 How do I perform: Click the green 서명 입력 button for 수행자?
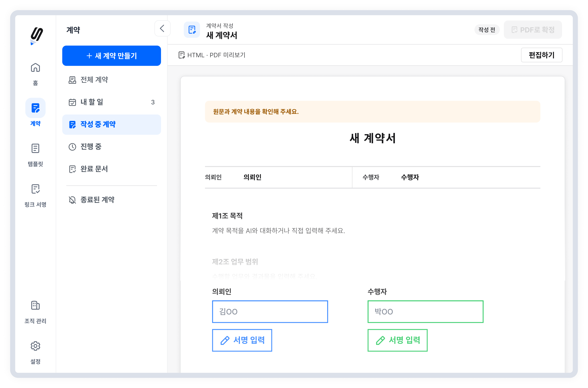tap(398, 340)
